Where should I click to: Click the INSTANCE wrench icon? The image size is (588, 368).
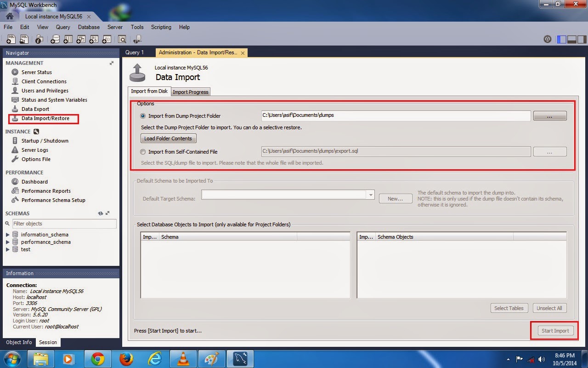pos(36,132)
